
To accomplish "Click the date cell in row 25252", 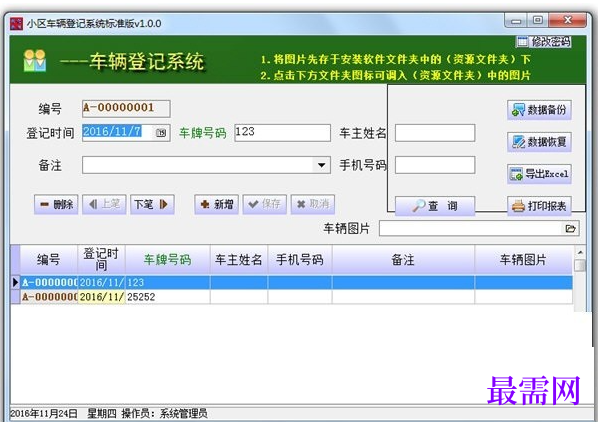I will point(101,297).
